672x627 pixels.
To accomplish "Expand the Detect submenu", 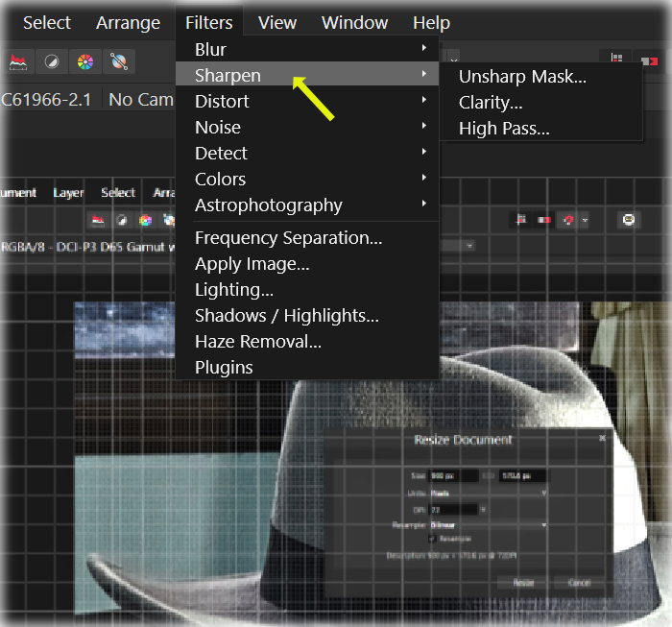I will coord(307,153).
